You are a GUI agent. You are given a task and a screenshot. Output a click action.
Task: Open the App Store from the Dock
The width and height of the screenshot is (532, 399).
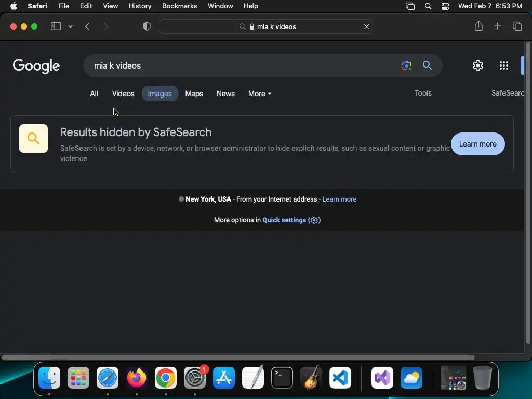(x=224, y=378)
